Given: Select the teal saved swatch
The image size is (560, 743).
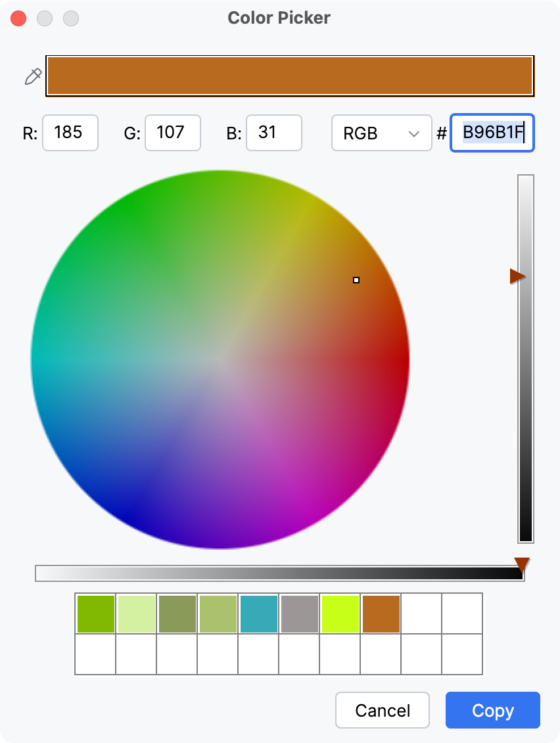Looking at the screenshot, I should (x=258, y=613).
